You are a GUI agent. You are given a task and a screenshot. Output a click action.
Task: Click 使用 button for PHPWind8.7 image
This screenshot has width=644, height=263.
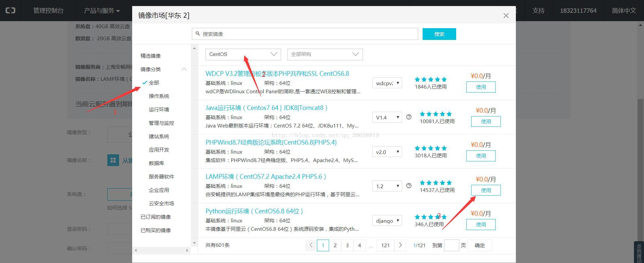click(x=481, y=156)
